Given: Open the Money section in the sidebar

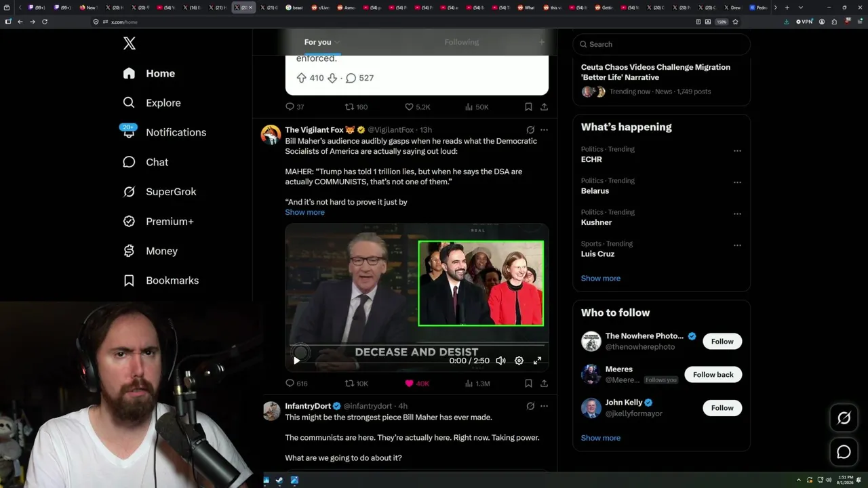Looking at the screenshot, I should pyautogui.click(x=150, y=251).
